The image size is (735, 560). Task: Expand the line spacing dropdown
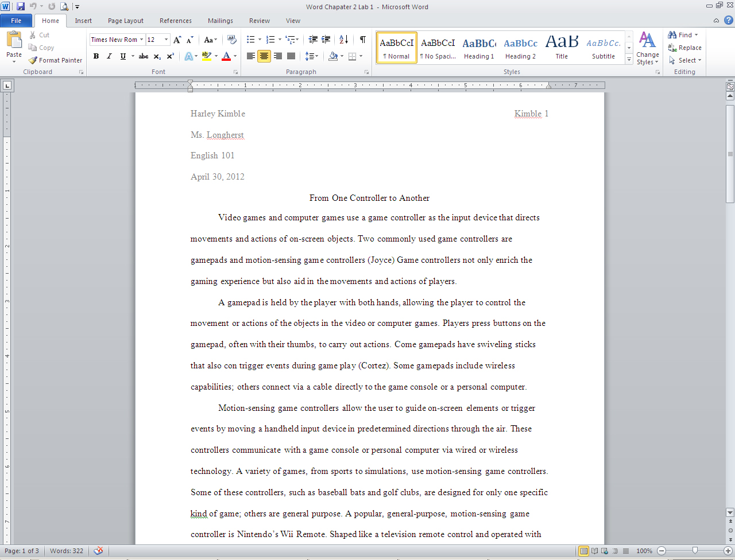316,56
